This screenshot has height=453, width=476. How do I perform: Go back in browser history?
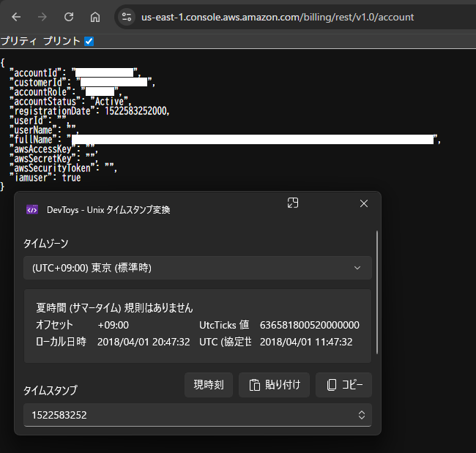[x=16, y=17]
